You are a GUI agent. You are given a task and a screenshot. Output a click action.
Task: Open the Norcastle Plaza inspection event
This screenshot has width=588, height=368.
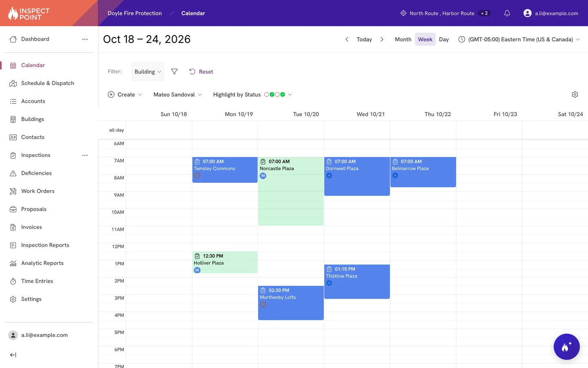click(x=291, y=191)
